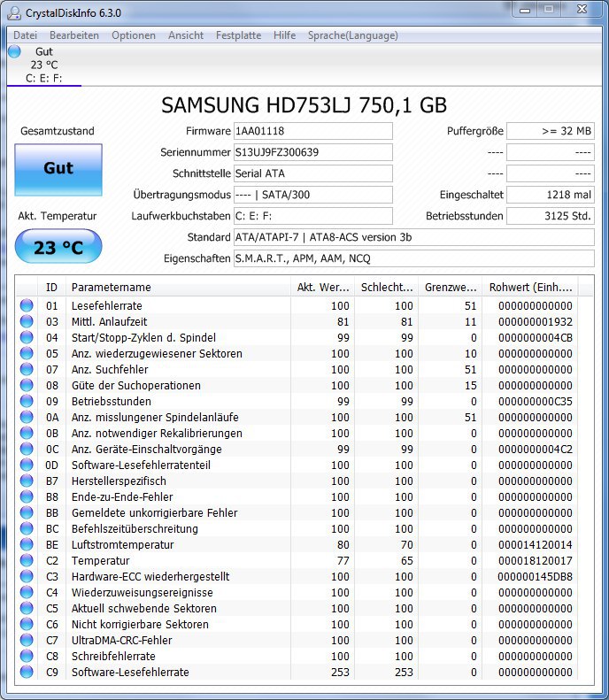Click status orb for 0C Geräte-Einschaltvorgänge
The width and height of the screenshot is (609, 700).
tap(27, 449)
